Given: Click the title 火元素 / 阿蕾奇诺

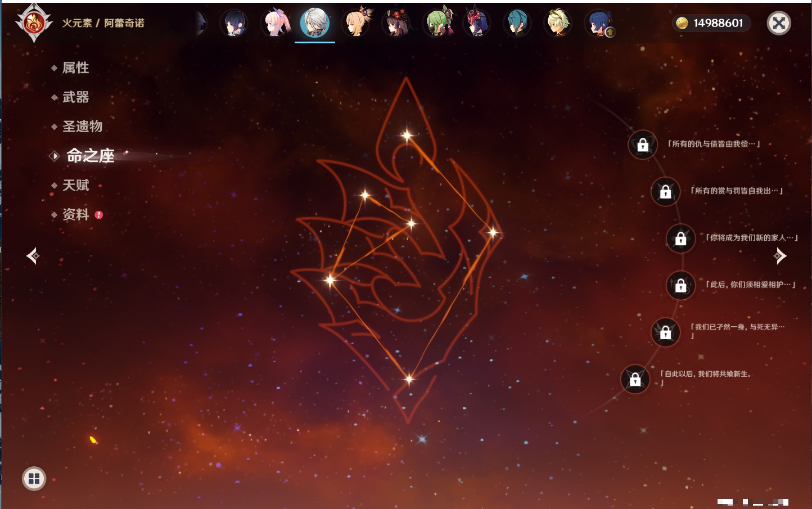Looking at the screenshot, I should tap(103, 23).
